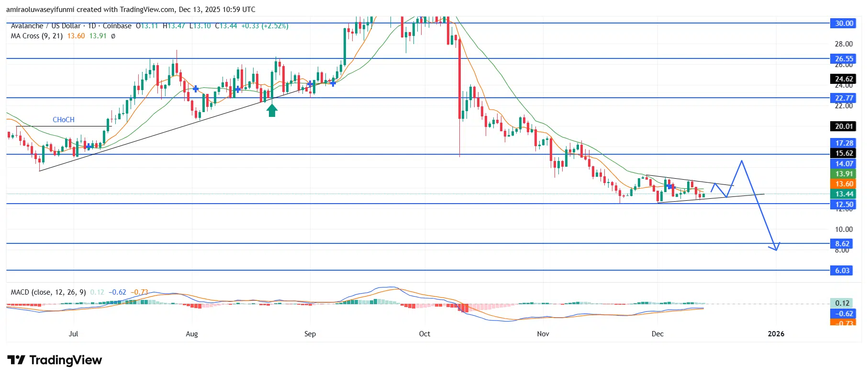
Task: Click the Oct label on time axis
Action: click(x=424, y=334)
